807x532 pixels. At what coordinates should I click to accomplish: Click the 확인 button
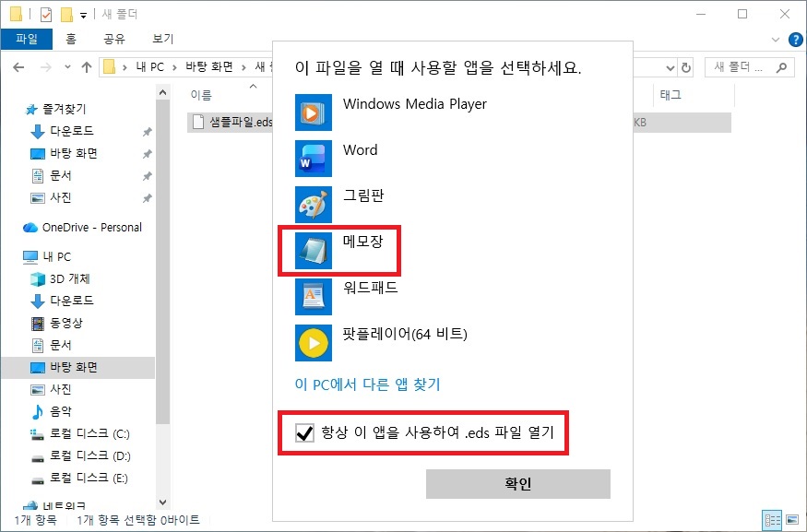[517, 484]
